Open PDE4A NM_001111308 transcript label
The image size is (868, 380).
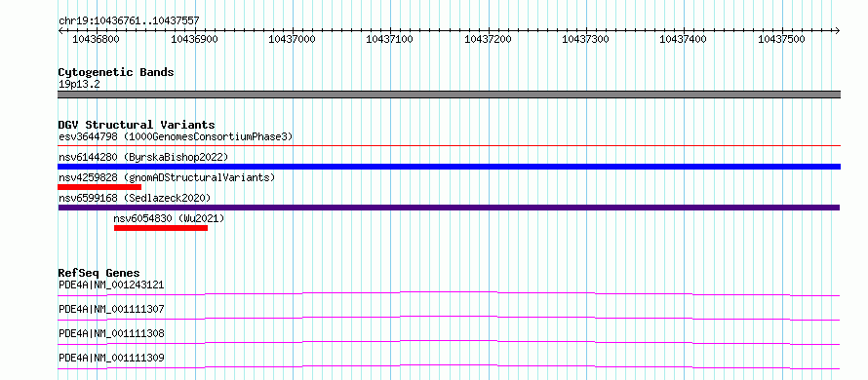[111, 333]
